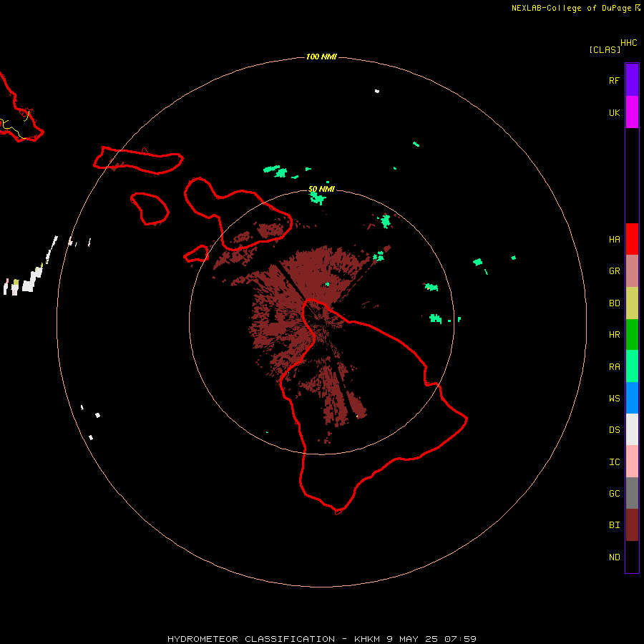This screenshot has height=644, width=644.
Task: Click the GR salmon legend color block
Action: coord(632,271)
